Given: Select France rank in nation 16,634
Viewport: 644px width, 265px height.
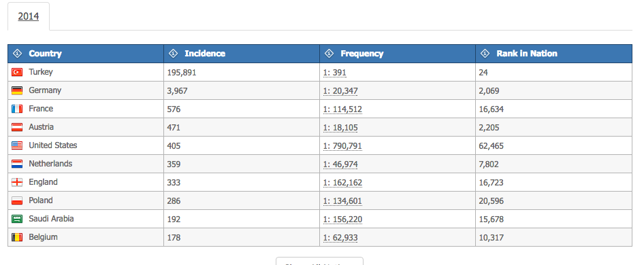Looking at the screenshot, I should [492, 109].
